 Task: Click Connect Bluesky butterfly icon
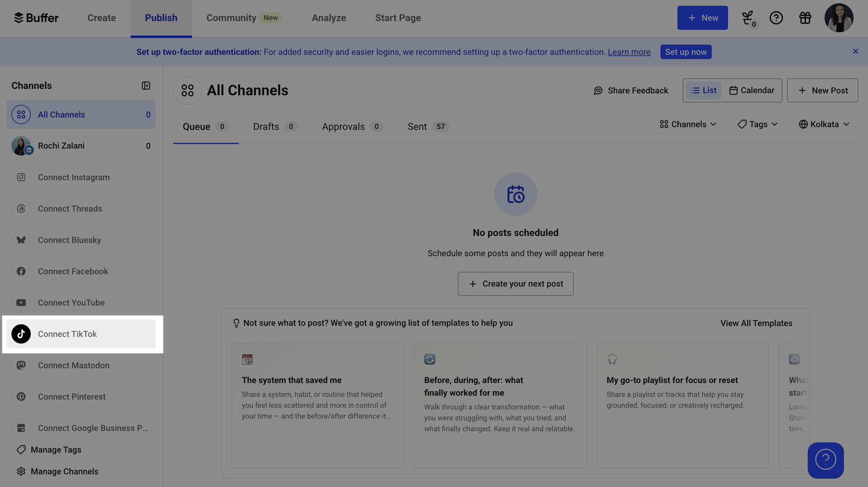coord(21,240)
